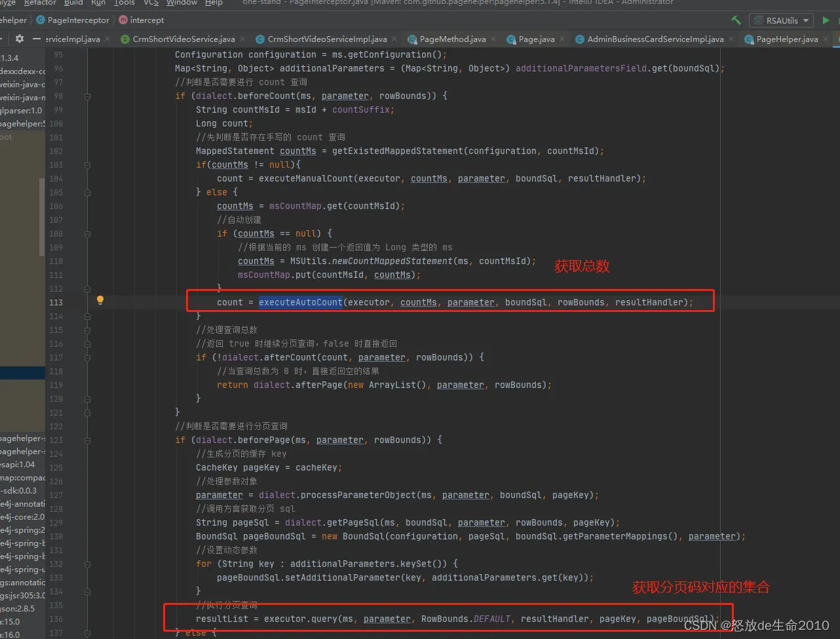Screen dimensions: 840x639
Task: Open the Build menu
Action: [x=73, y=3]
